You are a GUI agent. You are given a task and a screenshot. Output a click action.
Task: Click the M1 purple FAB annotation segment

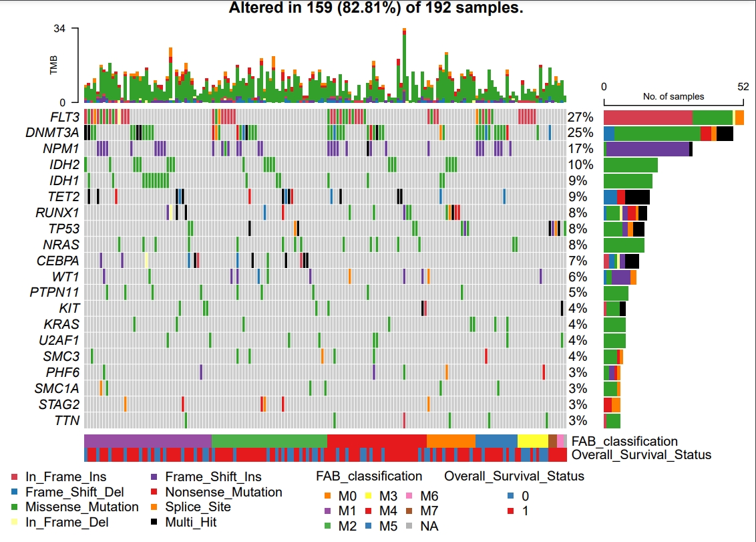pyautogui.click(x=148, y=440)
